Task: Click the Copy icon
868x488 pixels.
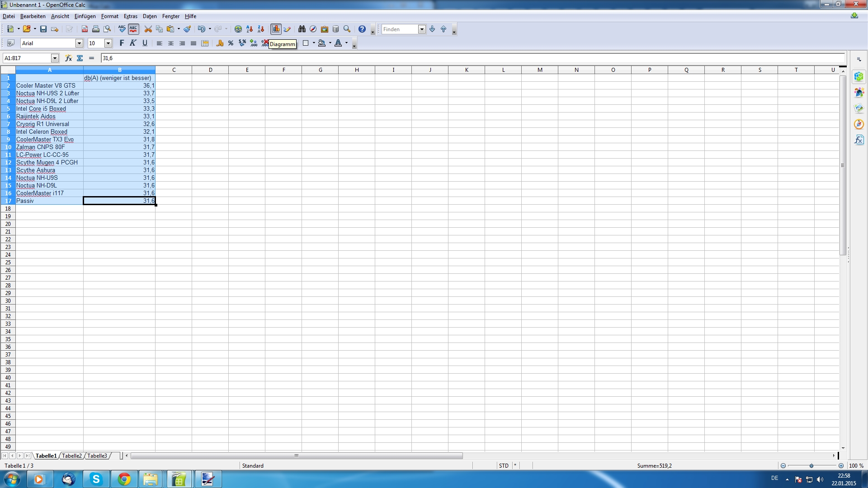Action: [159, 29]
